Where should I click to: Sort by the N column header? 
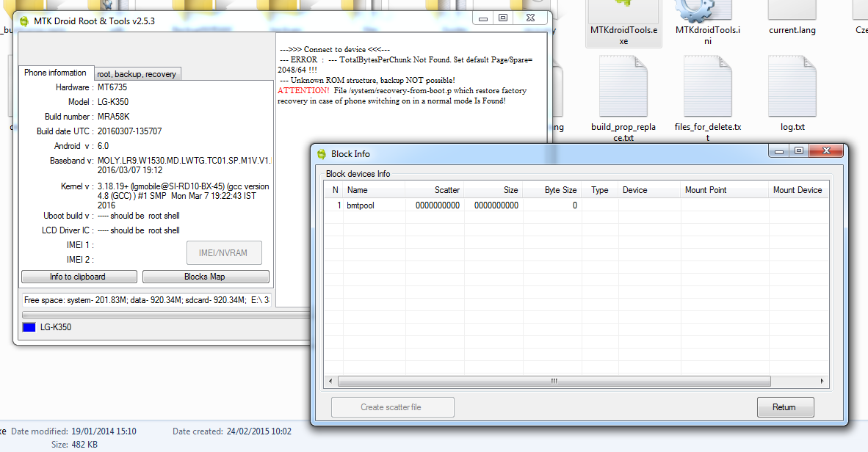coord(334,190)
